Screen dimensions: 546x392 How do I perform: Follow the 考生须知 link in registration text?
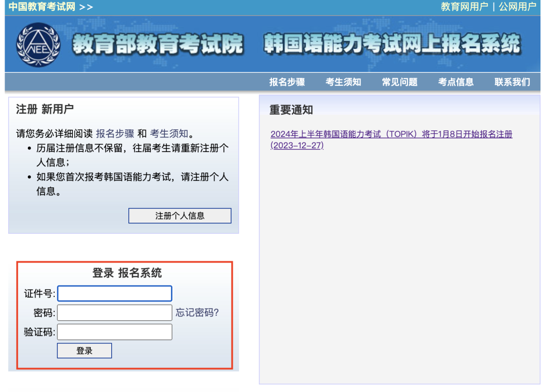point(169,133)
